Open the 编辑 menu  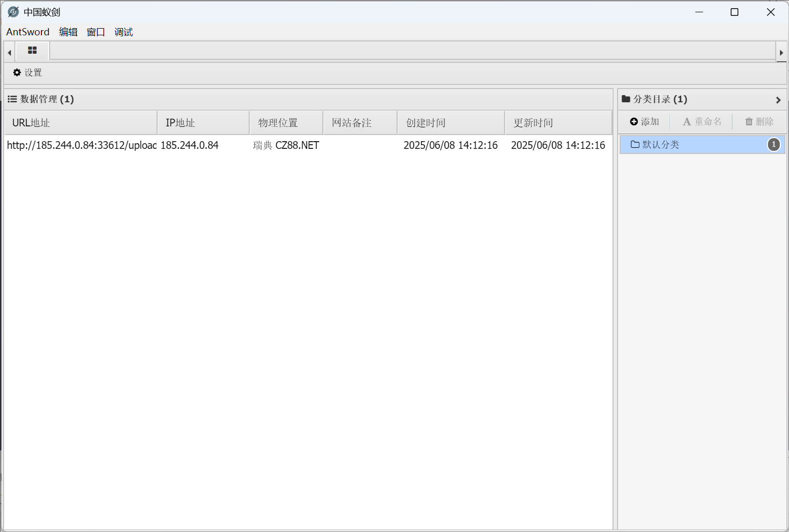coord(68,32)
